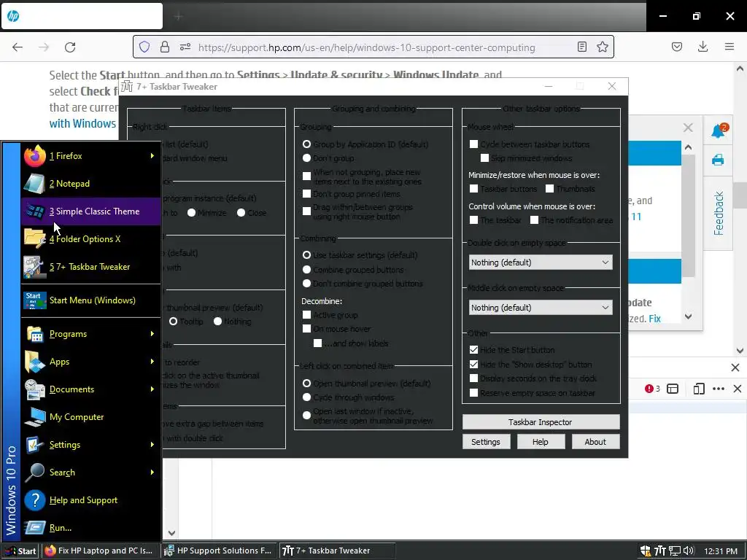This screenshot has height=560, width=747.
Task: Open Double click on empty space dropdown
Action: point(541,262)
